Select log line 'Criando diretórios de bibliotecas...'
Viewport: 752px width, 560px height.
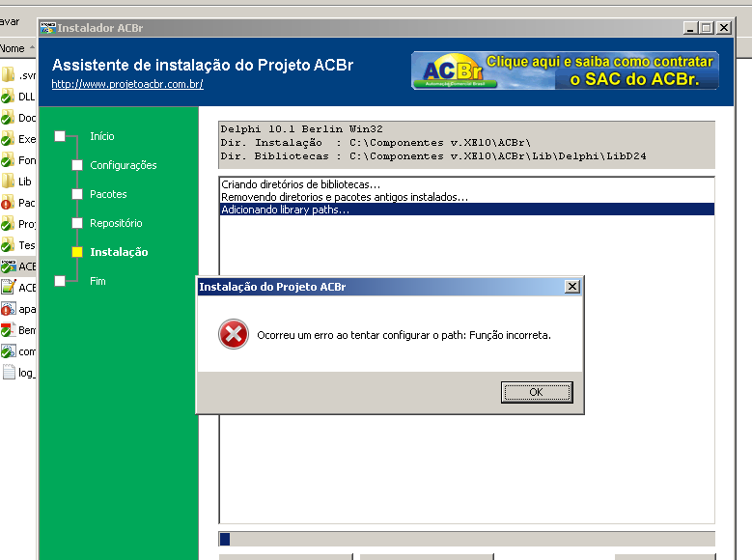tap(301, 184)
